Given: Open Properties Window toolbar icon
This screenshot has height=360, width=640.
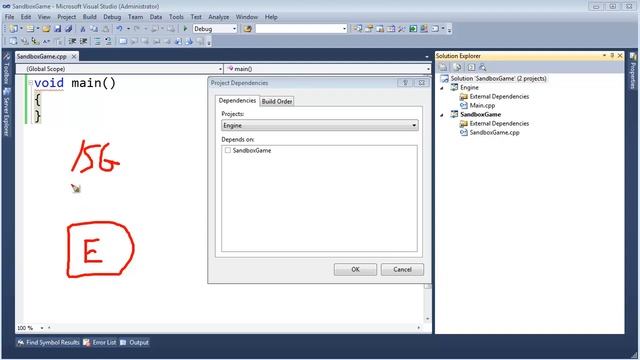Looking at the screenshot, I should 369,29.
